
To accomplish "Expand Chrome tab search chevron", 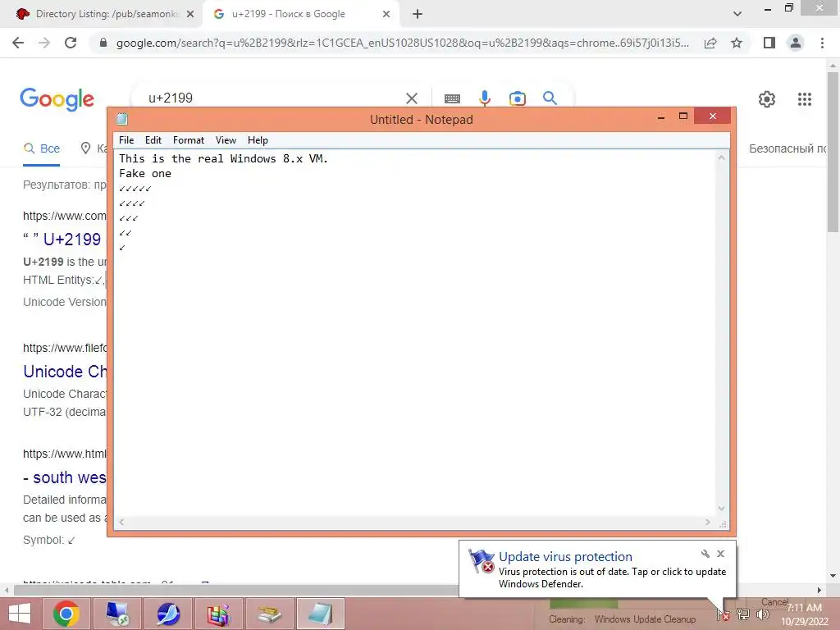I will [737, 14].
